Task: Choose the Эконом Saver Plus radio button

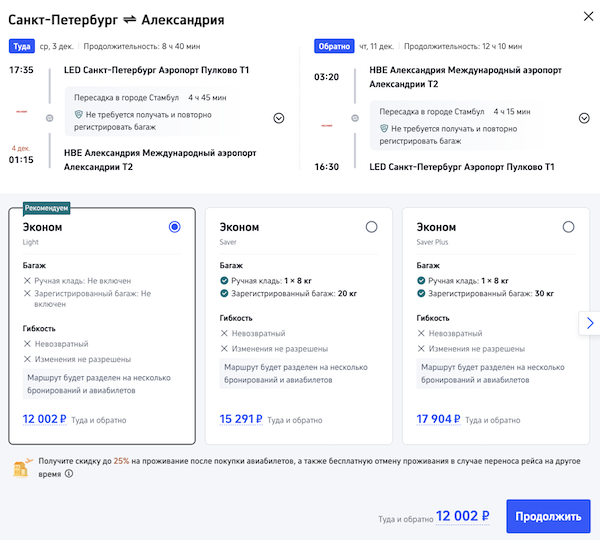Action: 569,227
